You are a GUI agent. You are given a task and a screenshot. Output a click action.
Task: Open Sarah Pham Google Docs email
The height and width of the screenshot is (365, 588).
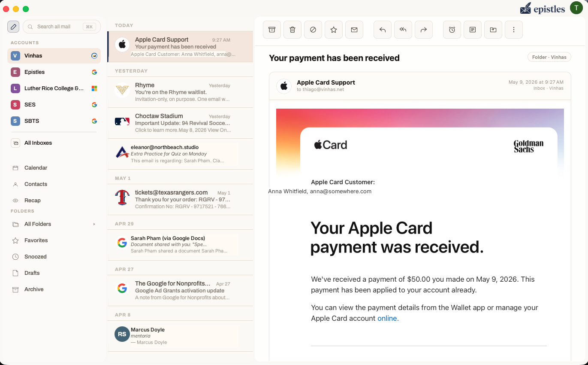click(180, 245)
